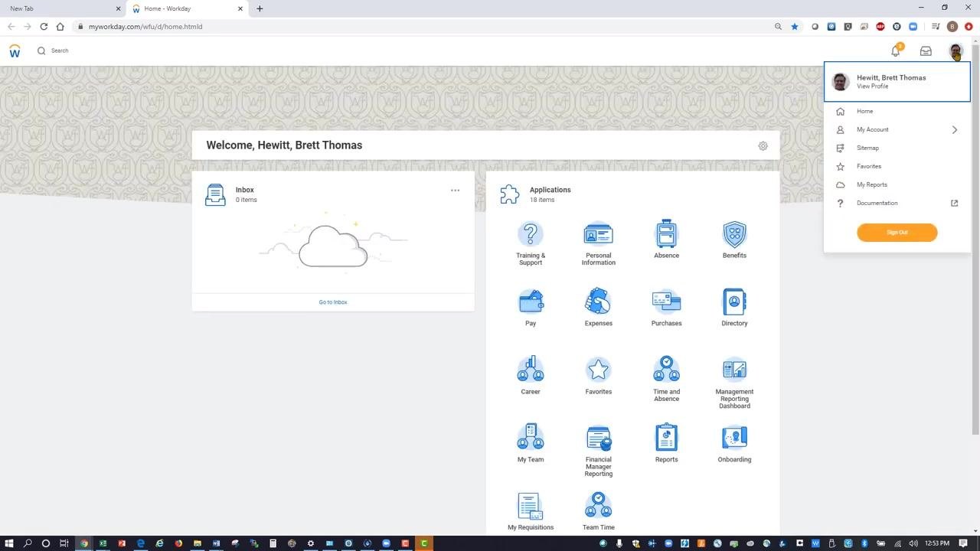Click the Sign Out button
980x551 pixels.
point(897,233)
